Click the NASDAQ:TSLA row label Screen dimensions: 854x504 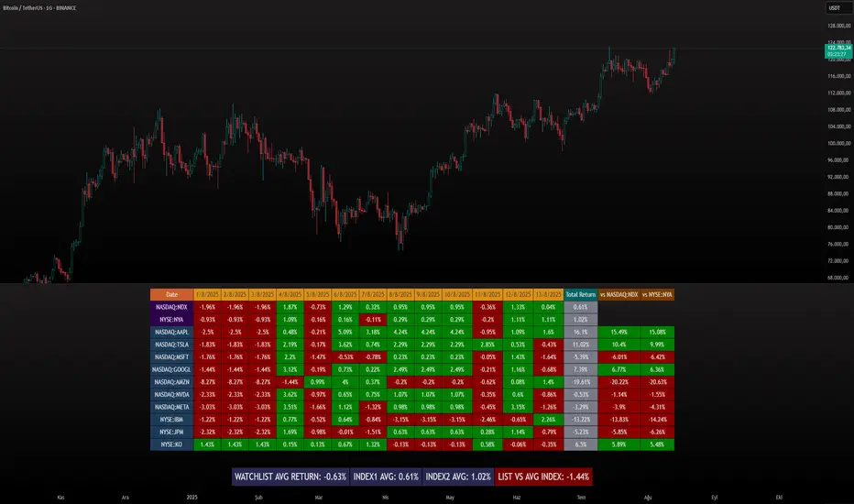171,345
